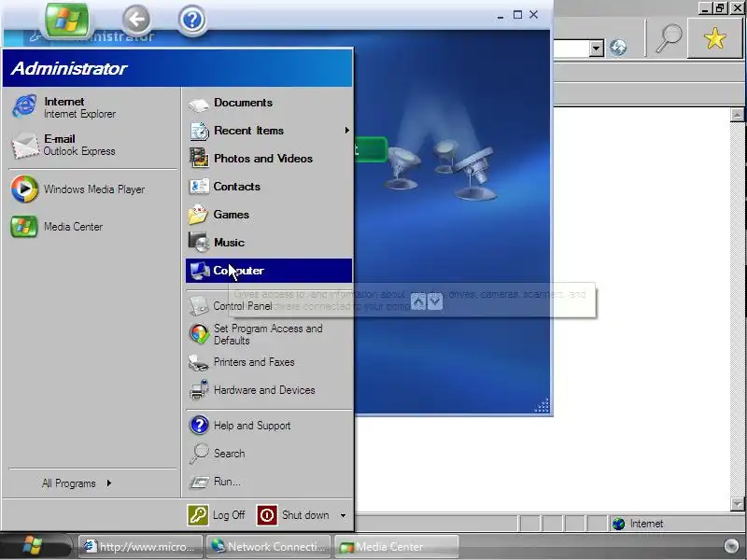Launch Windows Media Player from the Start menu
This screenshot has width=747, height=560.
(92, 189)
